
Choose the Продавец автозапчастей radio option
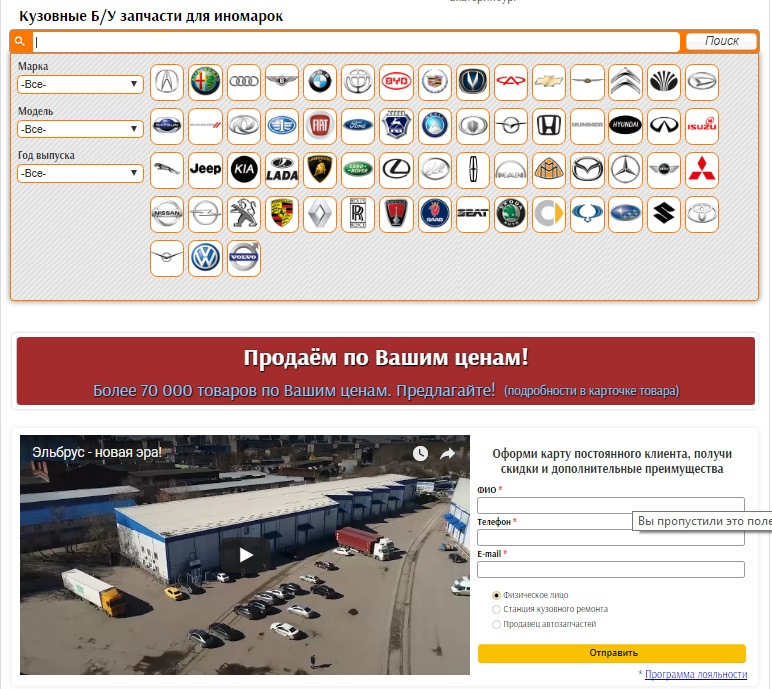click(x=496, y=624)
